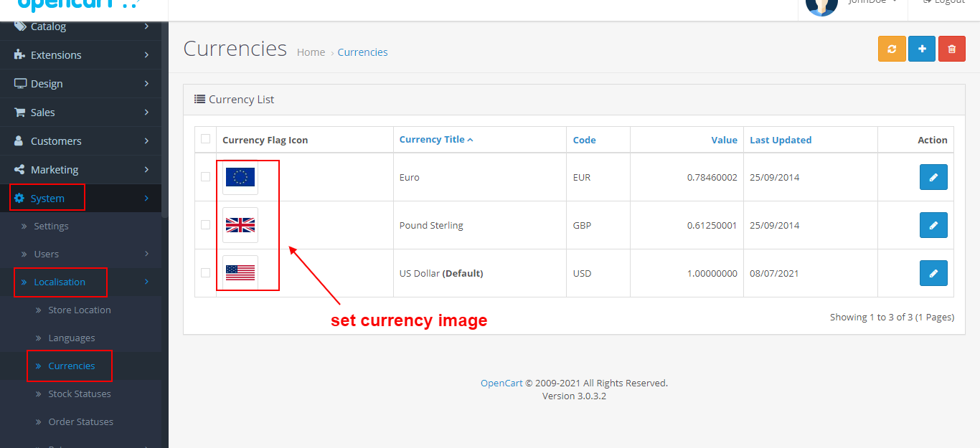Screen dimensions: 980x448
Task: Click the list icon beside Currency List
Action: 200,100
